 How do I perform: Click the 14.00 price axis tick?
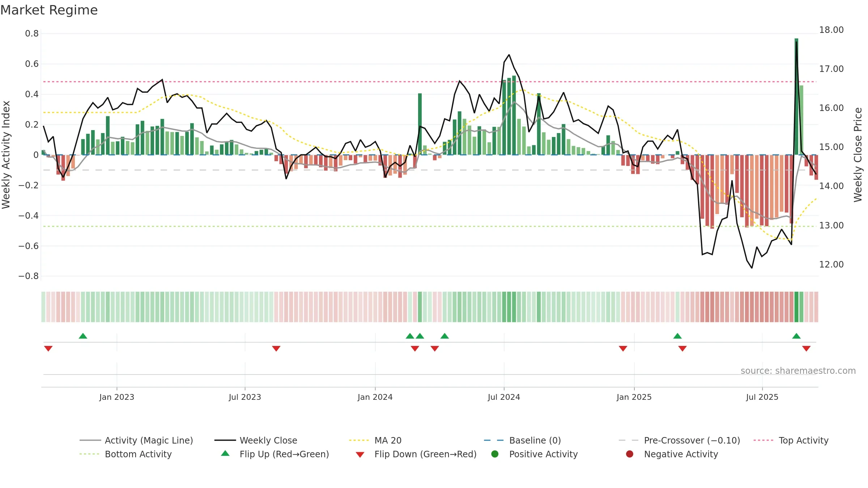(831, 186)
